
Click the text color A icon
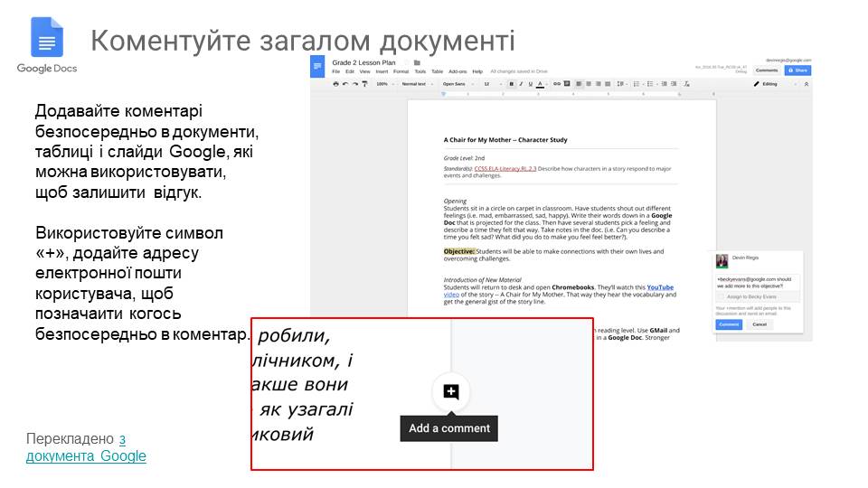[540, 84]
